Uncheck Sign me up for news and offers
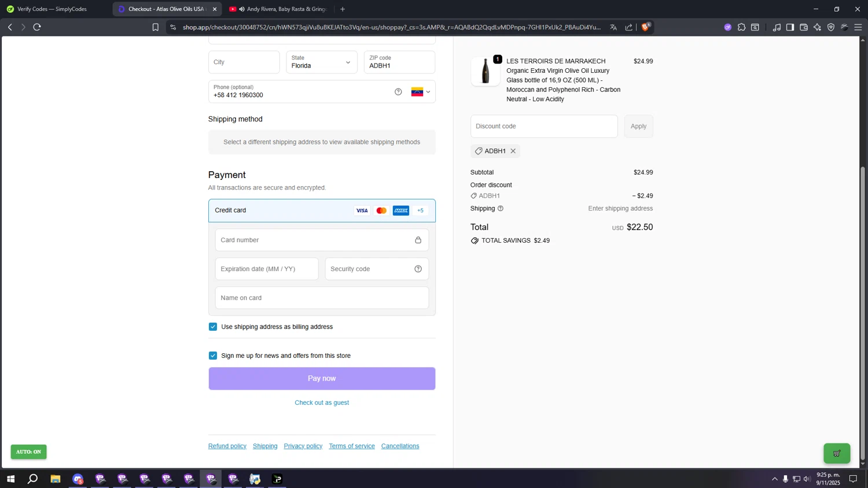Image resolution: width=868 pixels, height=488 pixels. pyautogui.click(x=213, y=356)
